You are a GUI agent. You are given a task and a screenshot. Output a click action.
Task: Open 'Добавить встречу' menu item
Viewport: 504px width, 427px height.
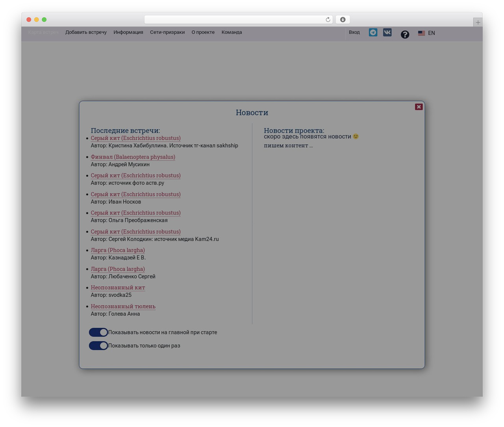[86, 32]
